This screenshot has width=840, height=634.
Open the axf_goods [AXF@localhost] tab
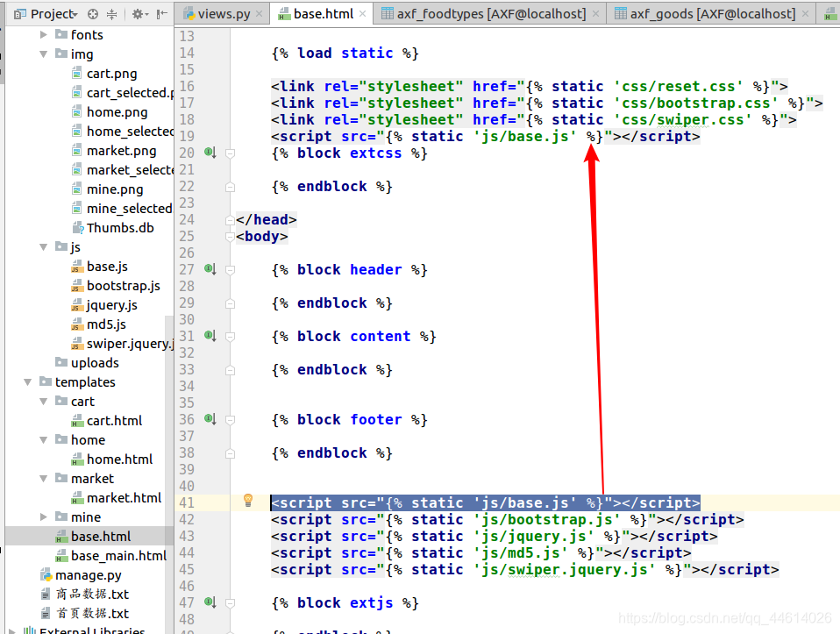[713, 14]
